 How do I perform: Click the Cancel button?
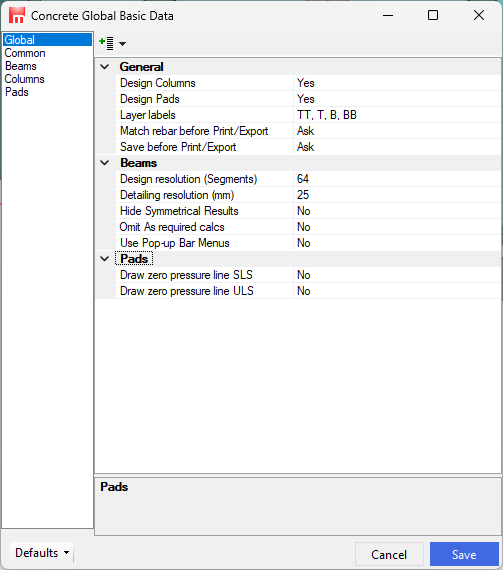[x=389, y=554]
